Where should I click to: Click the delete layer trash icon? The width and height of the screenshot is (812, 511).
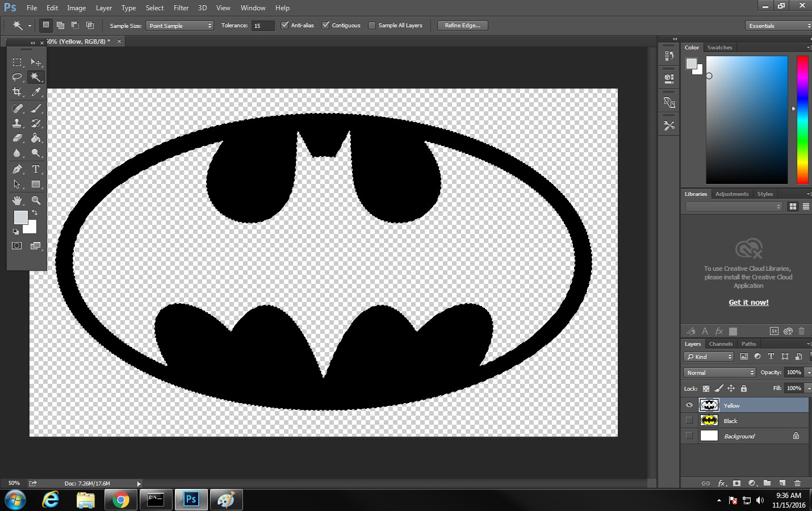(x=797, y=483)
